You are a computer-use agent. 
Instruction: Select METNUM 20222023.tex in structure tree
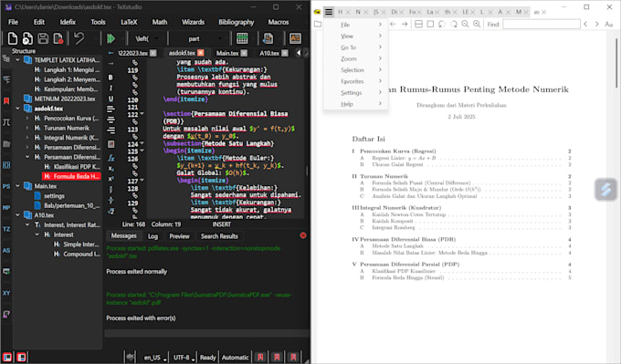[x=65, y=99]
